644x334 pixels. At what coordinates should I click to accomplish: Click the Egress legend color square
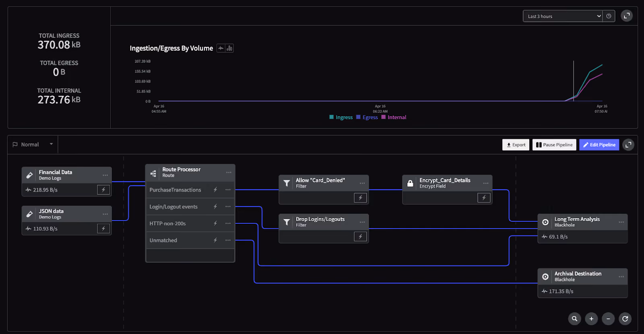[358, 117]
